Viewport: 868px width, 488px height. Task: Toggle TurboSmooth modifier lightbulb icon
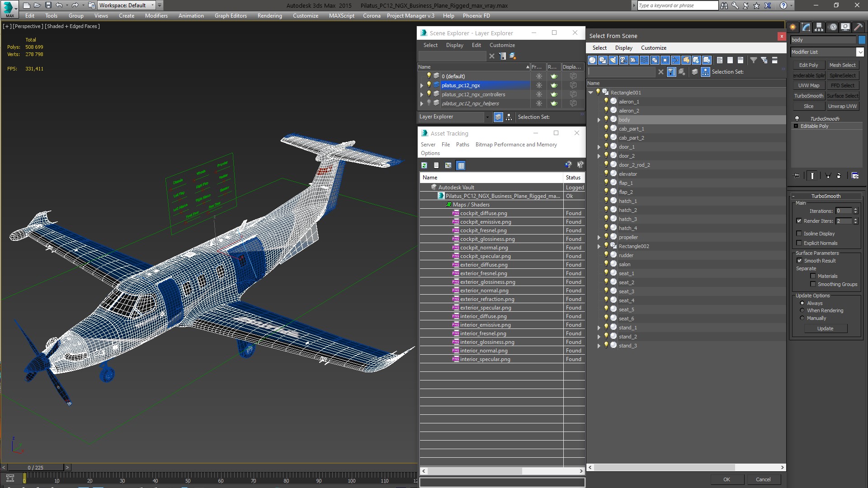coord(797,119)
